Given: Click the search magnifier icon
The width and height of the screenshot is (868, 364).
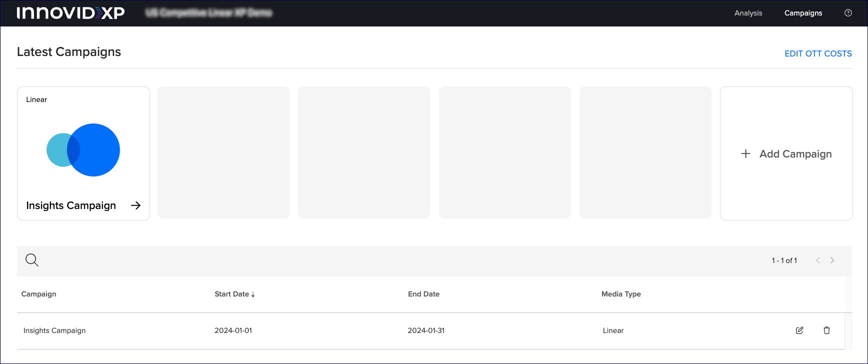Looking at the screenshot, I should (x=32, y=260).
